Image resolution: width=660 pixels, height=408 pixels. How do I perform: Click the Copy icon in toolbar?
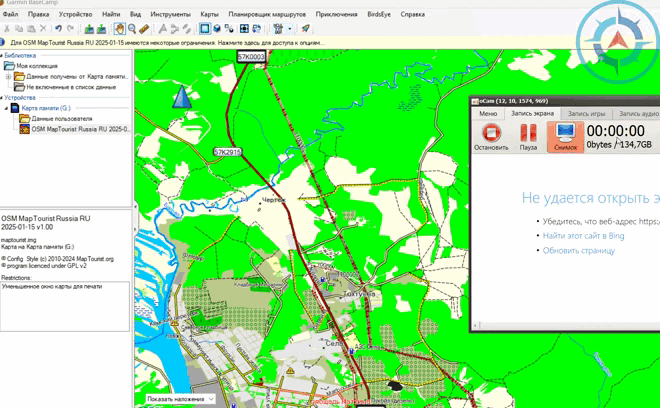(19, 29)
